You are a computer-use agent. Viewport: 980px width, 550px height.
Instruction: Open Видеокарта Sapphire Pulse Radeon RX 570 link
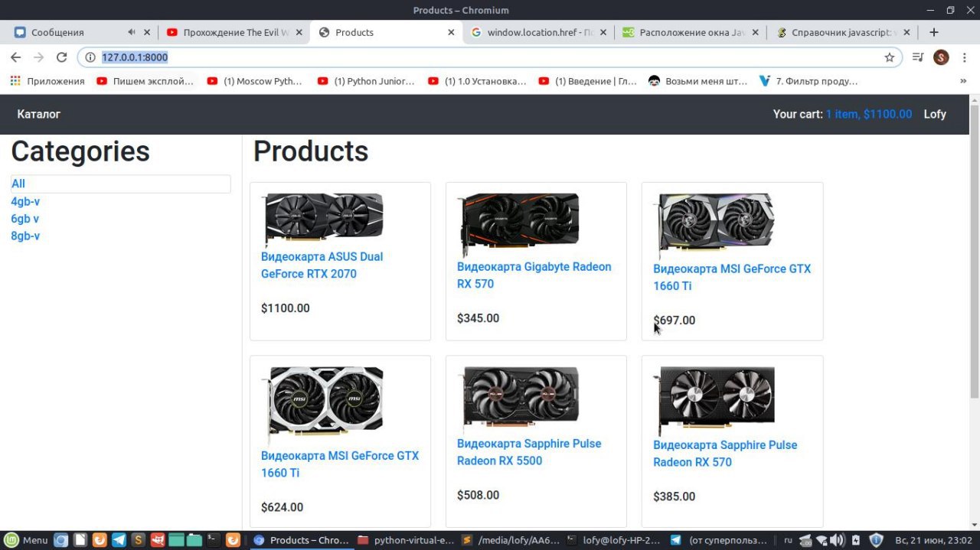725,454
